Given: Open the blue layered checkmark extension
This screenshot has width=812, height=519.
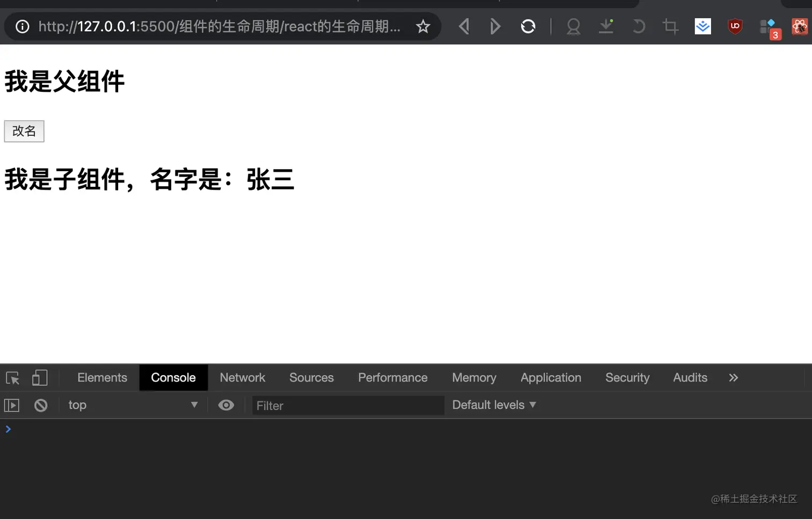Looking at the screenshot, I should (x=702, y=26).
